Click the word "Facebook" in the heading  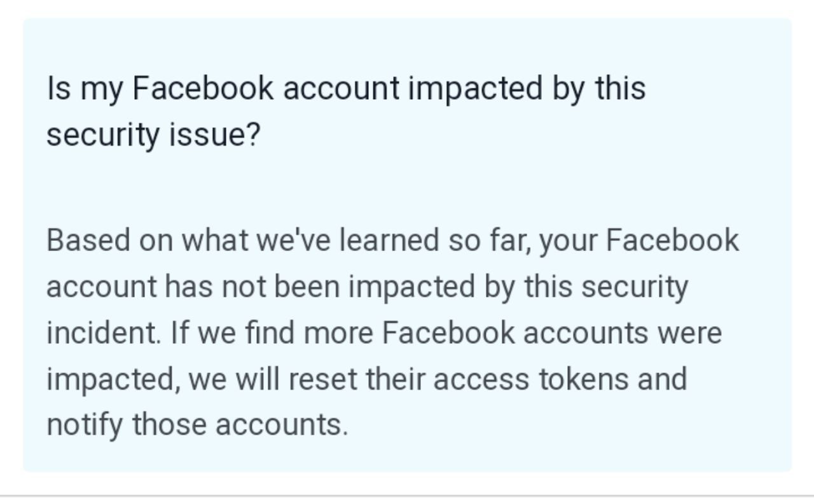(202, 88)
